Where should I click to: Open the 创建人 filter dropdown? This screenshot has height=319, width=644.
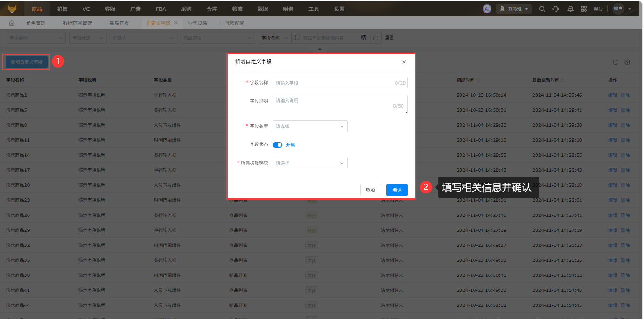point(143,38)
